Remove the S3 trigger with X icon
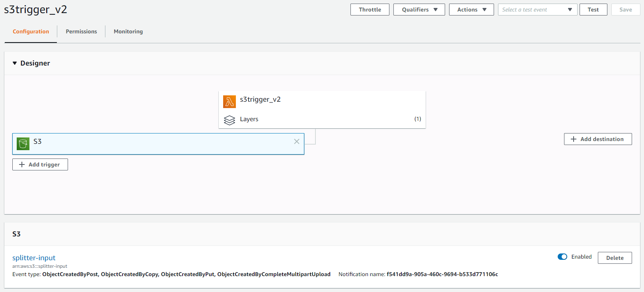 tap(296, 141)
